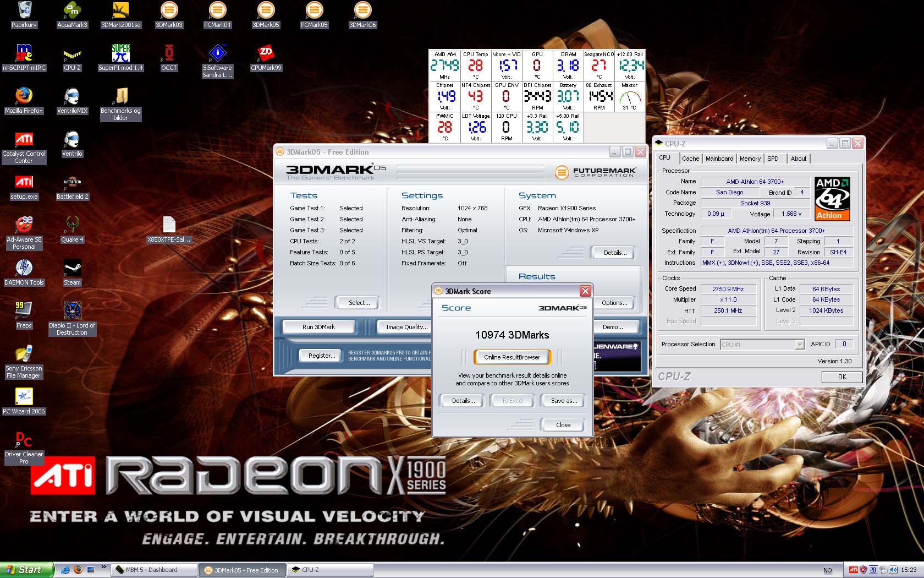Click the system tray clock 15:23

pyautogui.click(x=909, y=570)
